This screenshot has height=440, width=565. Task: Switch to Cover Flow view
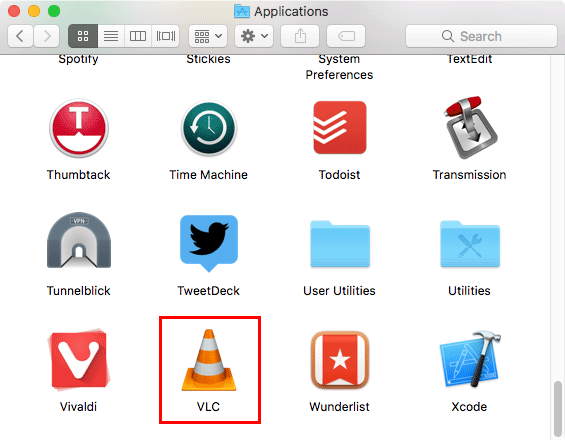[x=166, y=36]
